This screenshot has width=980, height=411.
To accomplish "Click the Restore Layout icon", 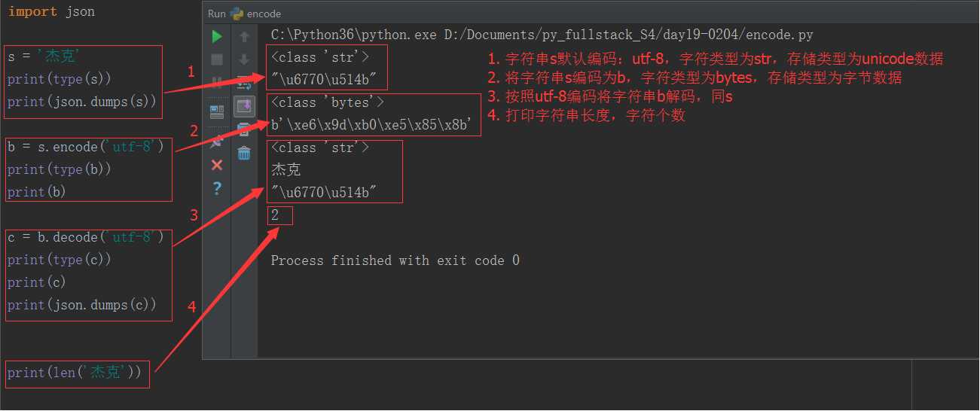I will [x=217, y=111].
